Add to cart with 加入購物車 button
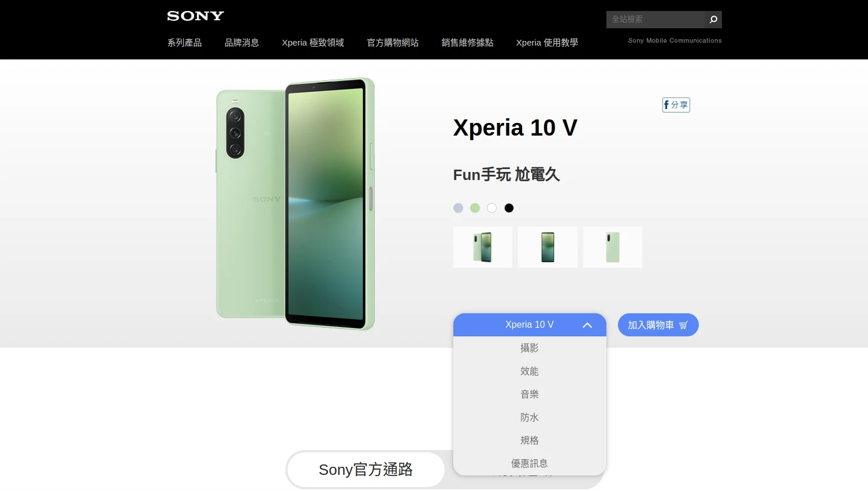The width and height of the screenshot is (868, 491). [658, 325]
